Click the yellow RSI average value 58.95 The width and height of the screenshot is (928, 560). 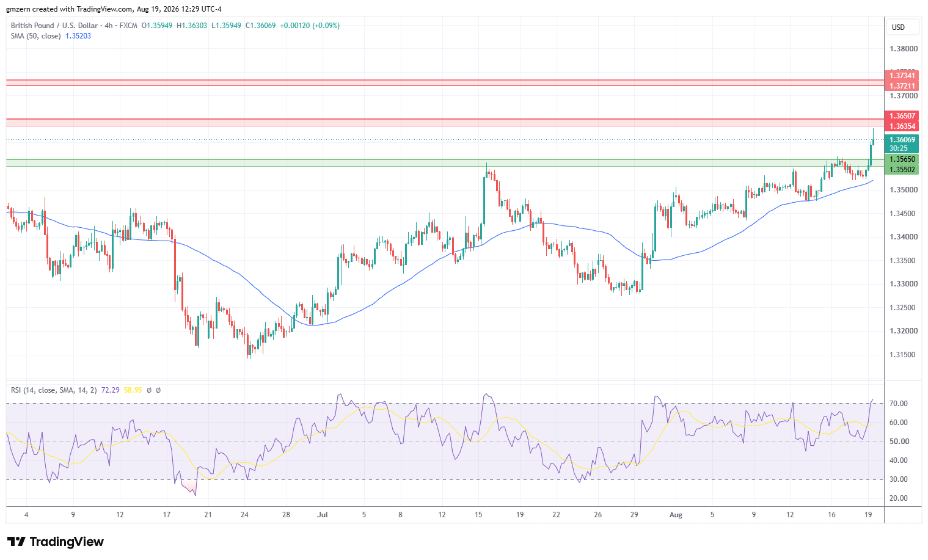point(133,390)
